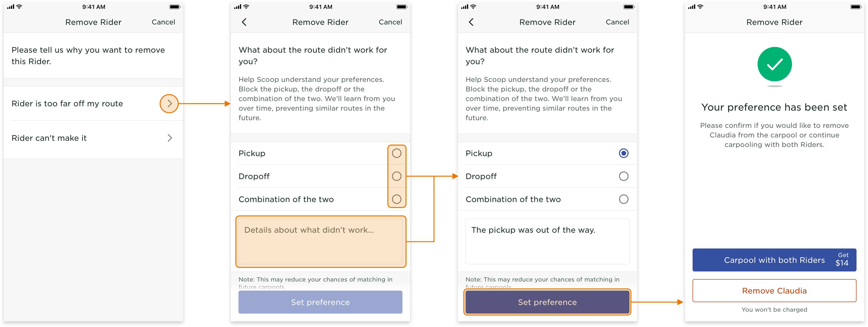868x327 pixels.
Task: Expand the "Rider can't make it" chevron
Action: point(170,138)
